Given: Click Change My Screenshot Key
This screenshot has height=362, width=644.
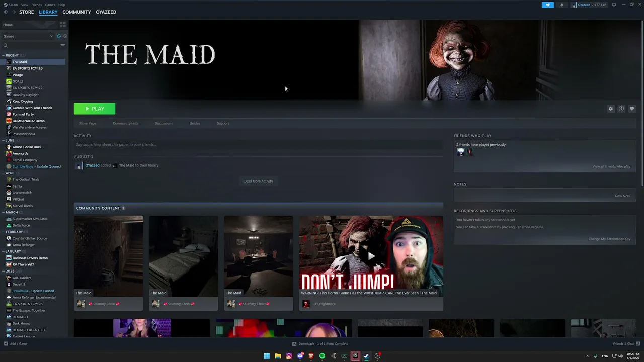Looking at the screenshot, I should 609,239.
